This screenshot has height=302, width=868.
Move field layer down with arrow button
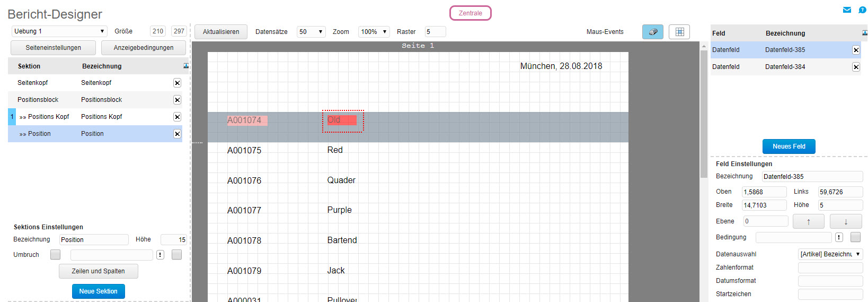[846, 221]
